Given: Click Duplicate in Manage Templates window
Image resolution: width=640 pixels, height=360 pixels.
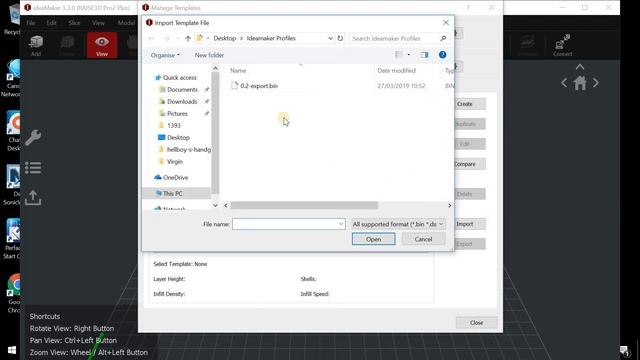Looking at the screenshot, I should 469,124.
